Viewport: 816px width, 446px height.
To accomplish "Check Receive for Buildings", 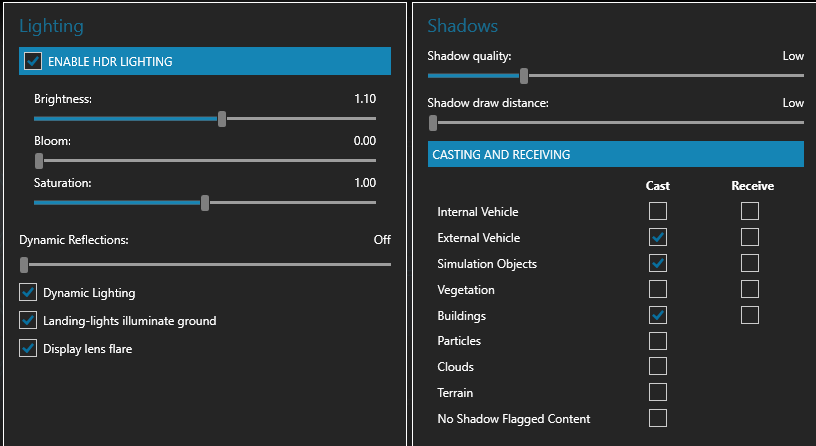I will (x=750, y=315).
